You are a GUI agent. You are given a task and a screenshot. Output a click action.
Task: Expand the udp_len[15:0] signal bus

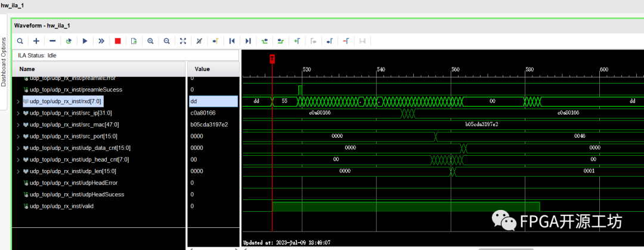click(x=17, y=171)
